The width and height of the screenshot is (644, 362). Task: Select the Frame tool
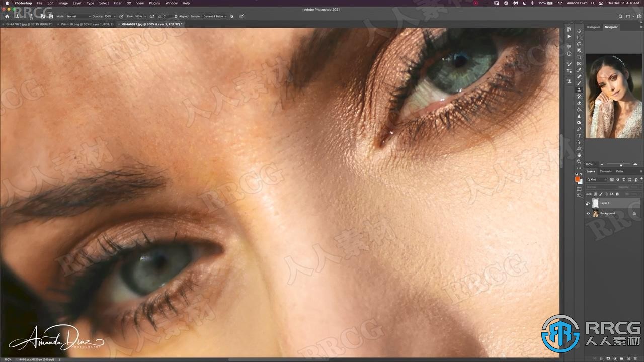pos(579,63)
